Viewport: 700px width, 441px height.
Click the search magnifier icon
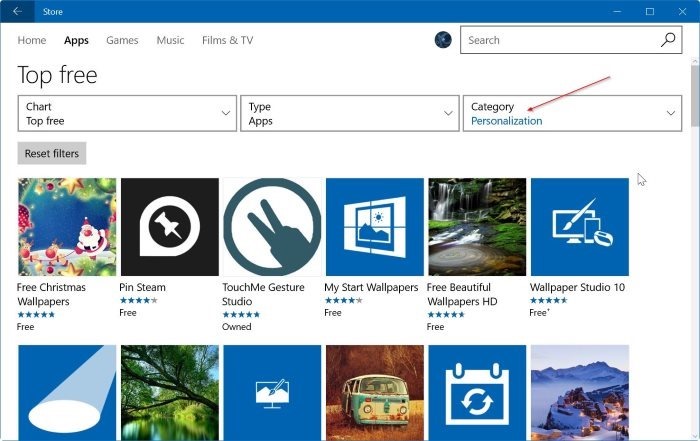click(668, 40)
